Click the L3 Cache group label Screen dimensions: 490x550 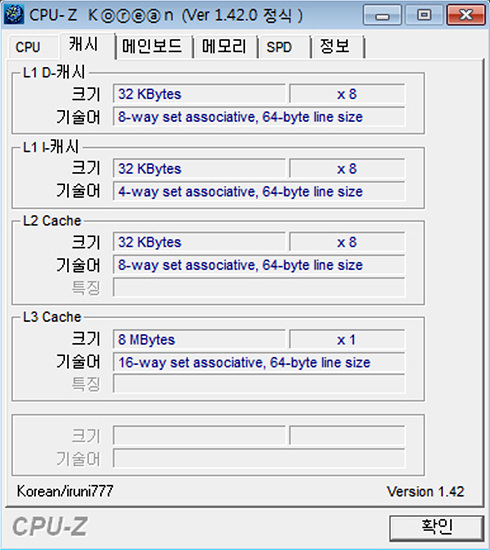52,317
